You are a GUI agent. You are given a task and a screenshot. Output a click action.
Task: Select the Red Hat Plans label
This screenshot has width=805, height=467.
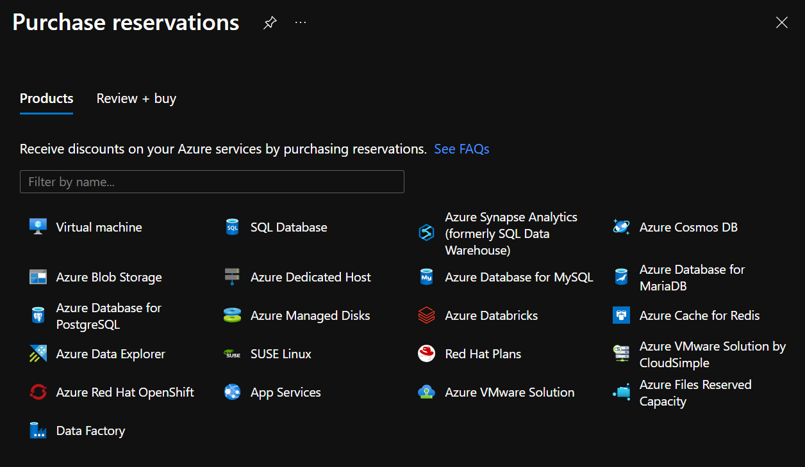coord(483,354)
